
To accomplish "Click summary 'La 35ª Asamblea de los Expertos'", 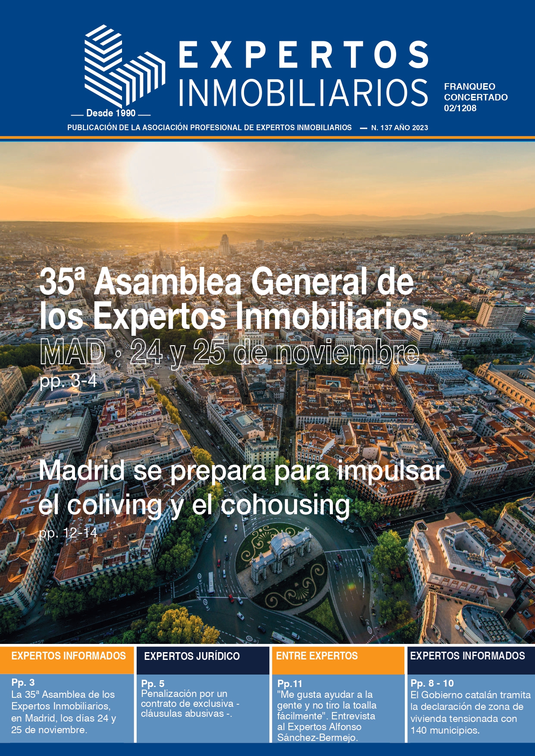I will pyautogui.click(x=63, y=712).
